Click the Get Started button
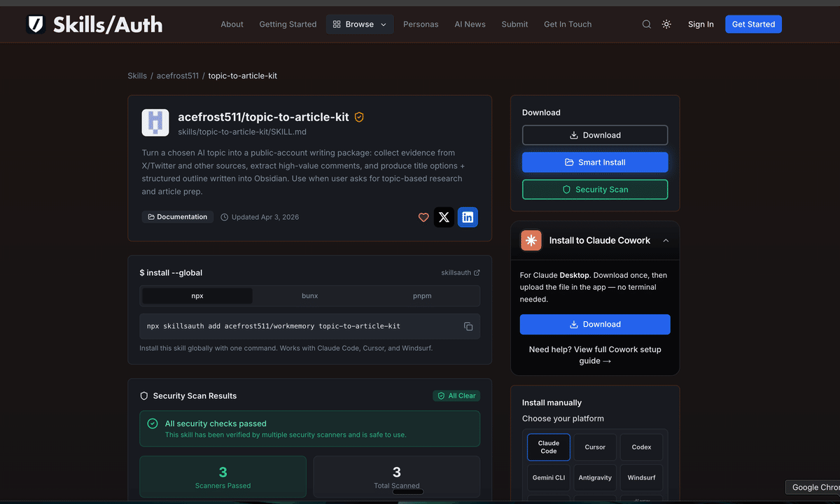Image resolution: width=840 pixels, height=504 pixels. click(753, 24)
